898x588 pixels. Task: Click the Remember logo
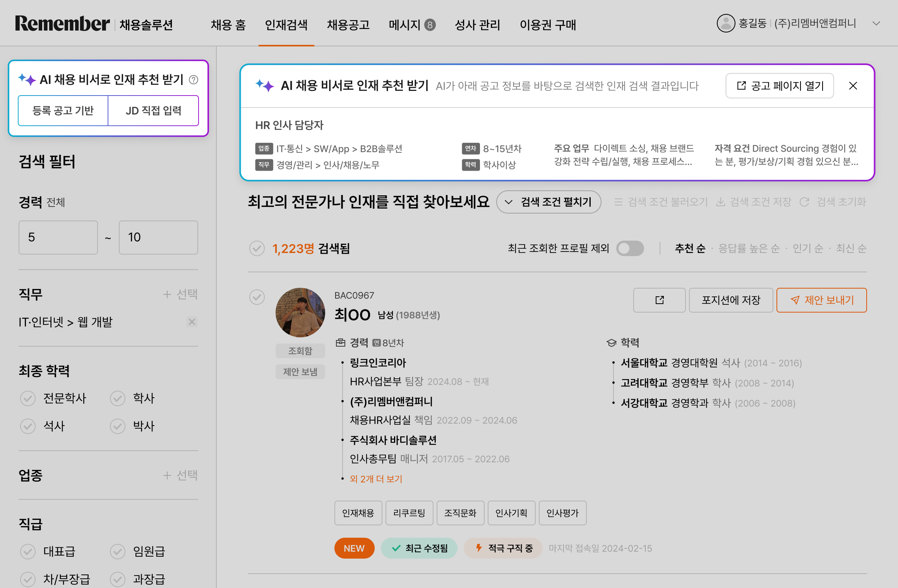62,24
